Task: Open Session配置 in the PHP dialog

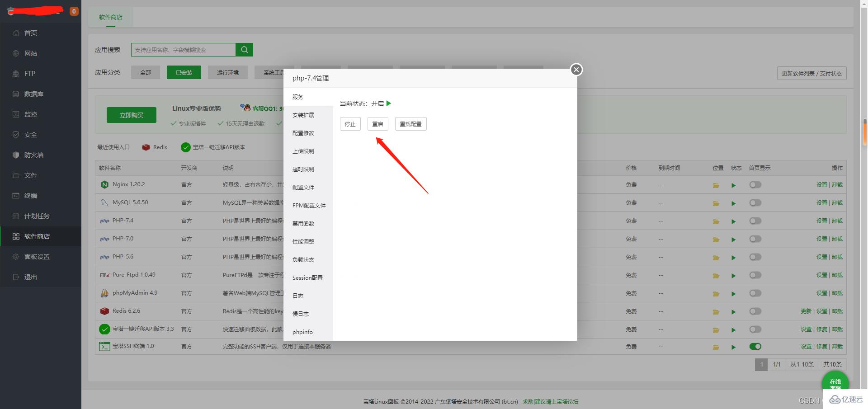Action: point(308,278)
